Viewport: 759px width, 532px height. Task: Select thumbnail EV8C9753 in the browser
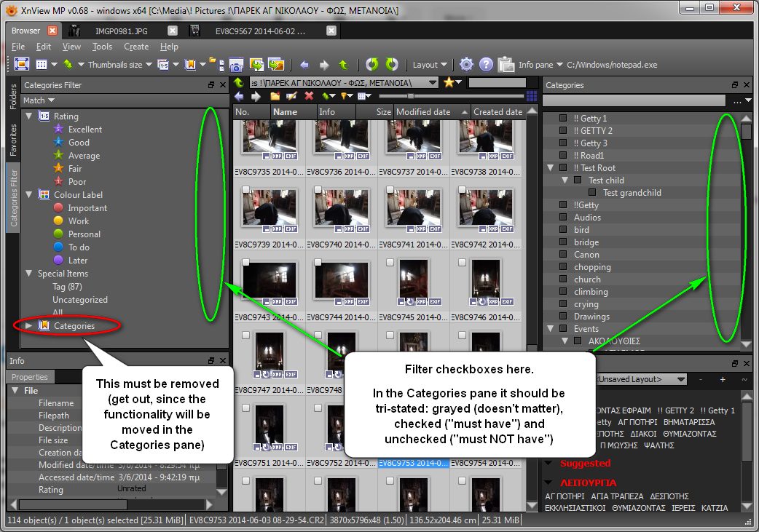coord(413,438)
